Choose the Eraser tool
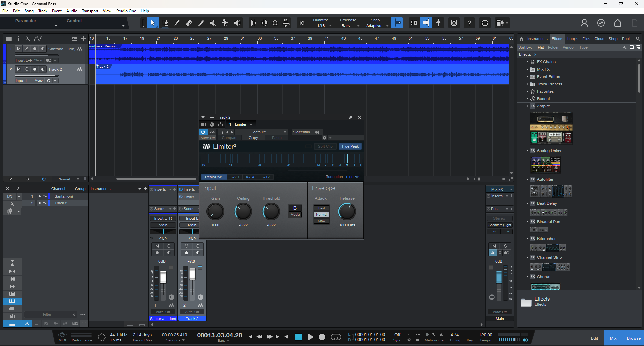The height and width of the screenshot is (346, 644). (189, 23)
